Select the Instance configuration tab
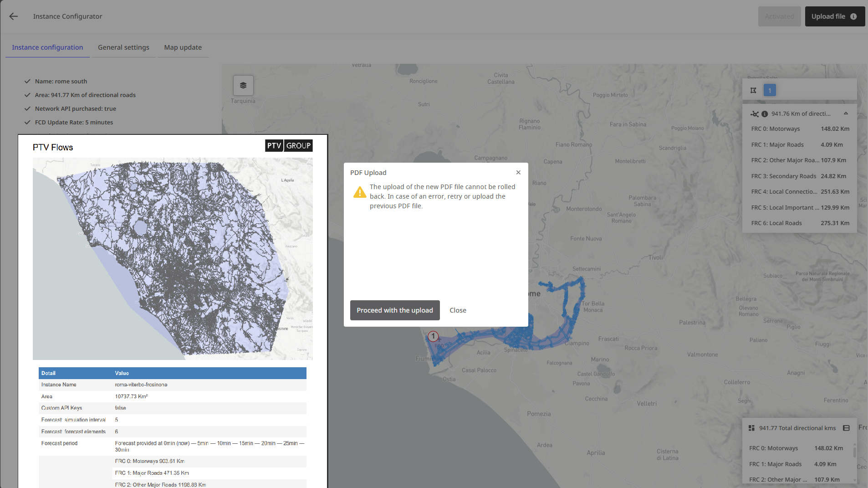Screen dimensions: 868x488 pos(47,47)
